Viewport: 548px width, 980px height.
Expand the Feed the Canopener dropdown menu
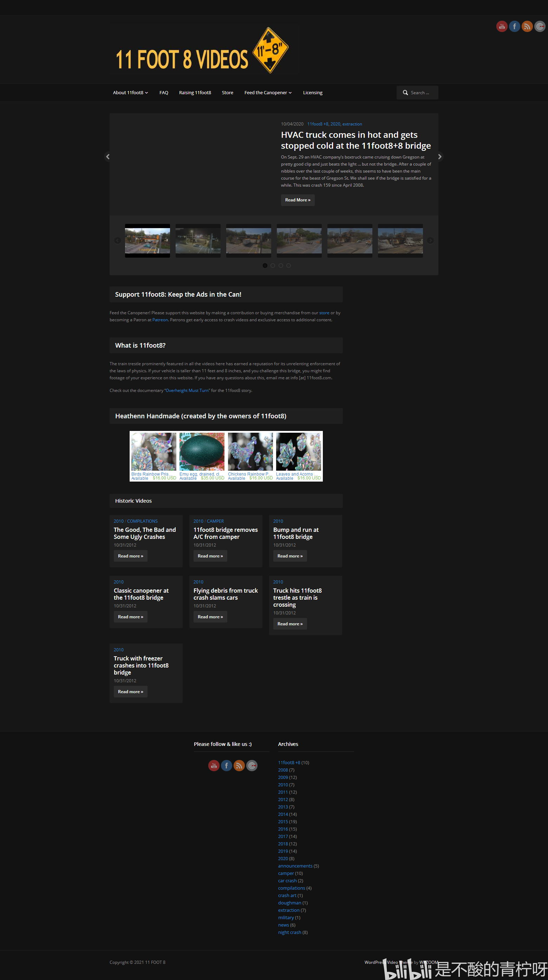pos(268,92)
